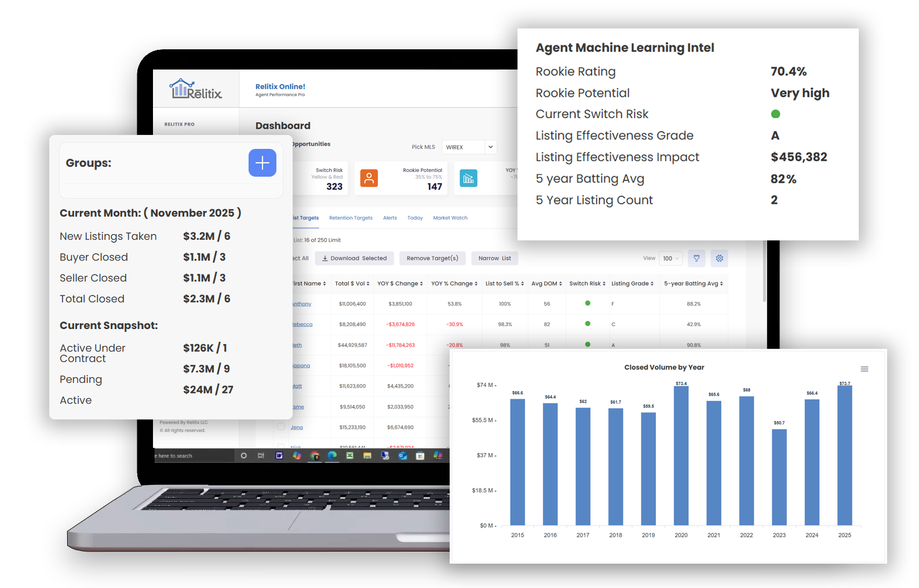Open the Today tab
This screenshot has width=919, height=588.
coord(415,218)
